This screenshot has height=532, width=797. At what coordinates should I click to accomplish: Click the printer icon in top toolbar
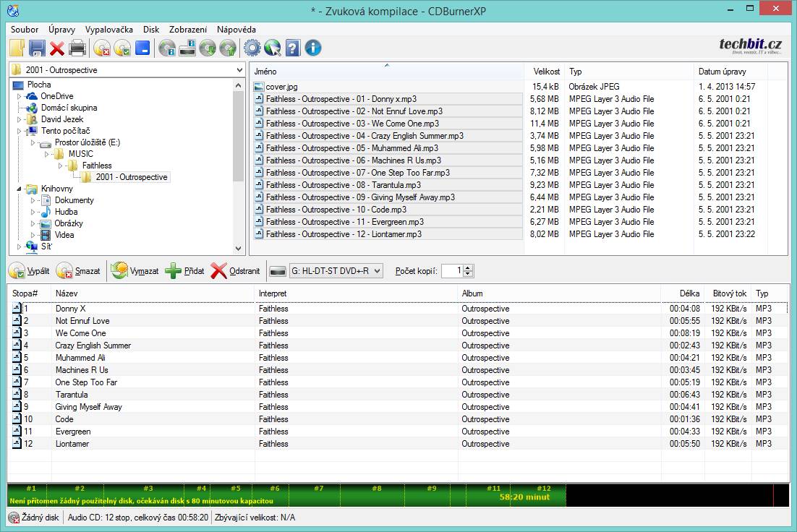pyautogui.click(x=77, y=48)
